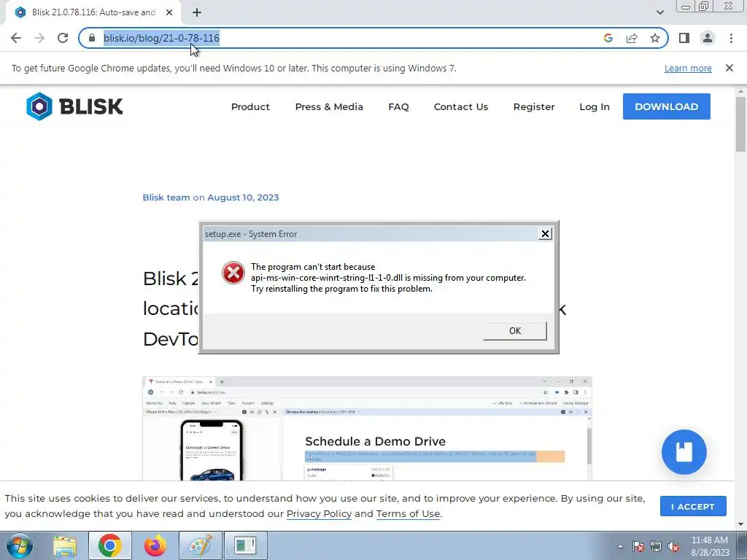
Task: Dismiss the Chrome update info bar
Action: click(x=729, y=68)
